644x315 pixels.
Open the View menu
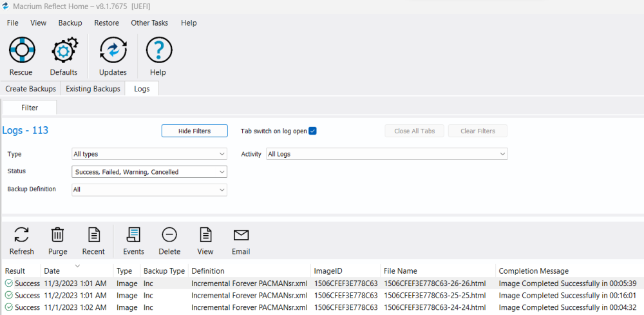38,23
